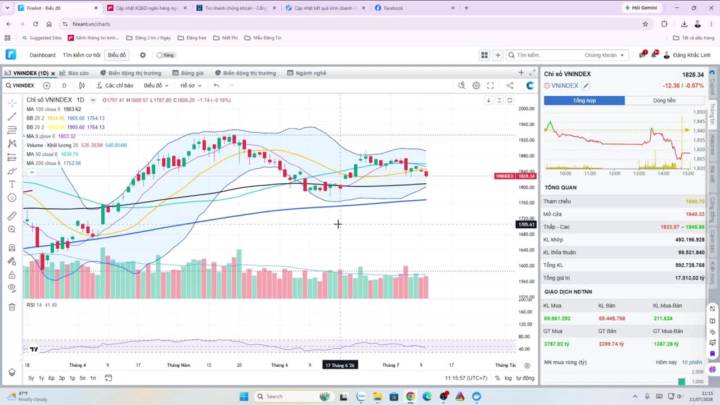Switch to the Ngành nghề tab
Image resolution: width=720 pixels, height=405 pixels.
[x=307, y=73]
